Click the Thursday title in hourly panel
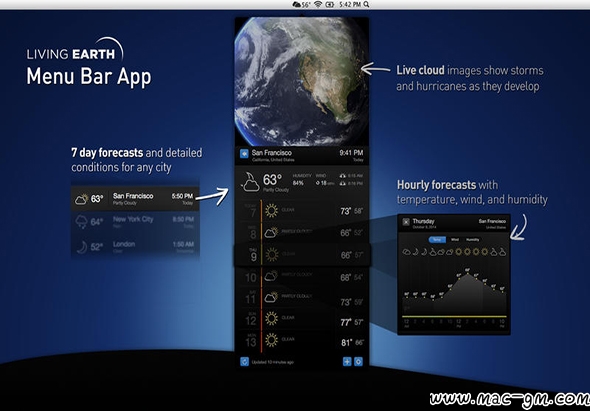The image size is (590, 411). tap(423, 221)
